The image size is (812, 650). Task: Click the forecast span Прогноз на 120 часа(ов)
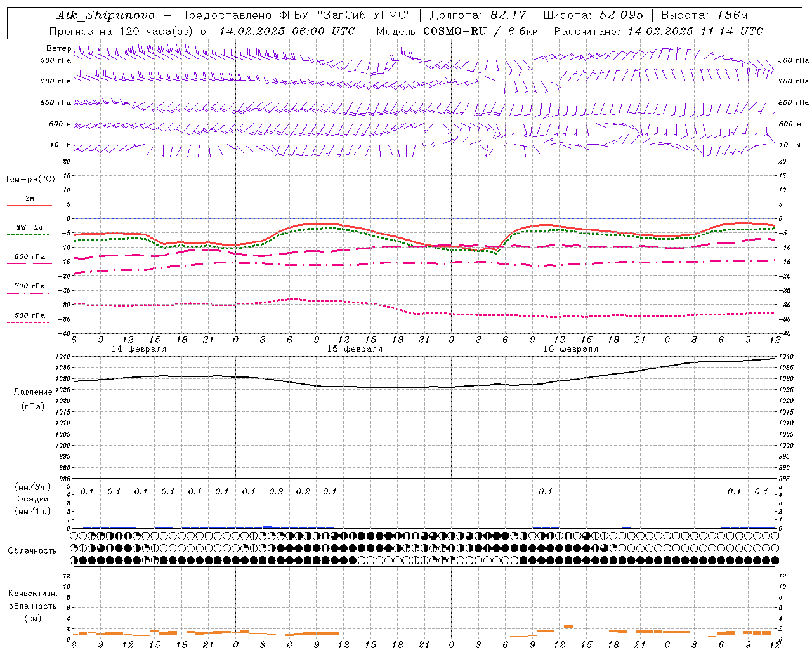pos(122,31)
